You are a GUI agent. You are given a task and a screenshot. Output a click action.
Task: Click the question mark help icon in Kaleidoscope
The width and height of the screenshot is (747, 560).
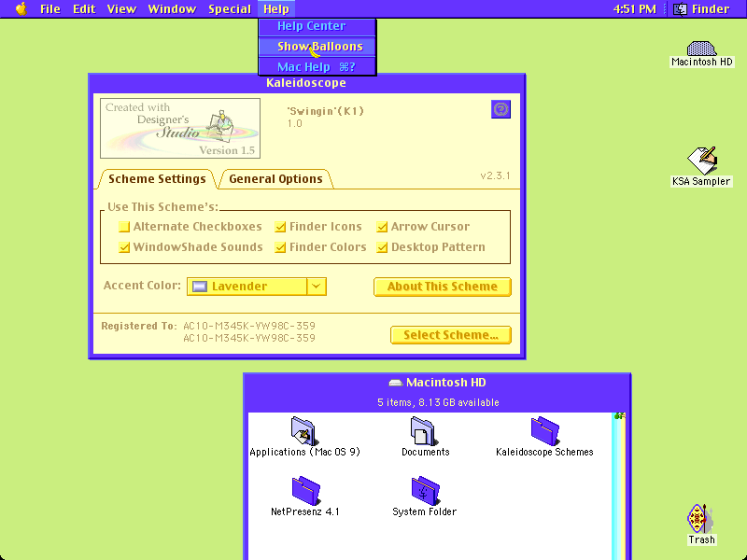tap(500, 109)
